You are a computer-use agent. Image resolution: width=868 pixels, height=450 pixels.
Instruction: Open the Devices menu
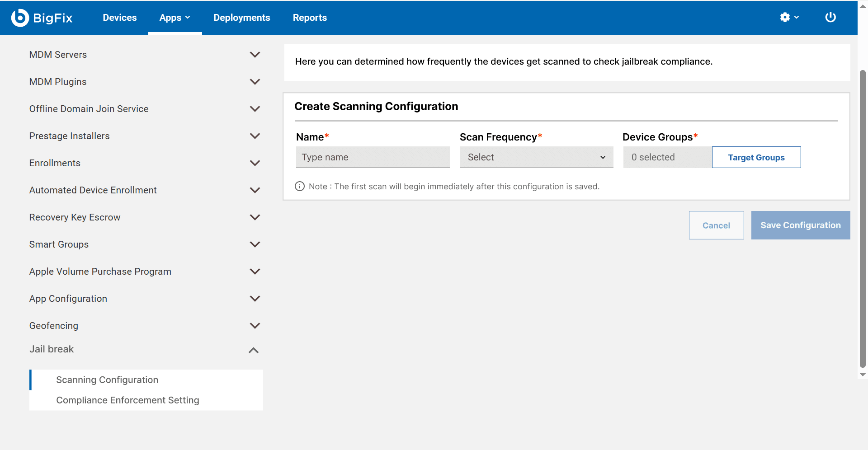[120, 18]
